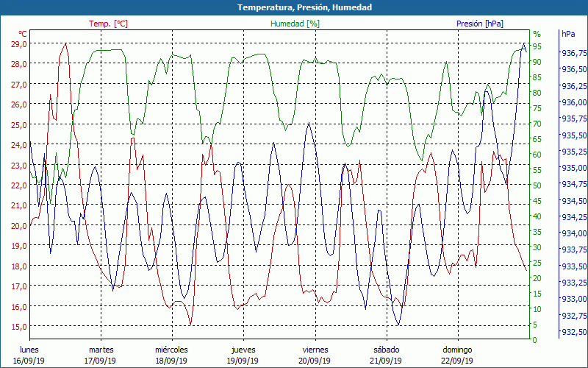
Task: Click the 23,0 temperature axis value
Action: pyautogui.click(x=19, y=165)
